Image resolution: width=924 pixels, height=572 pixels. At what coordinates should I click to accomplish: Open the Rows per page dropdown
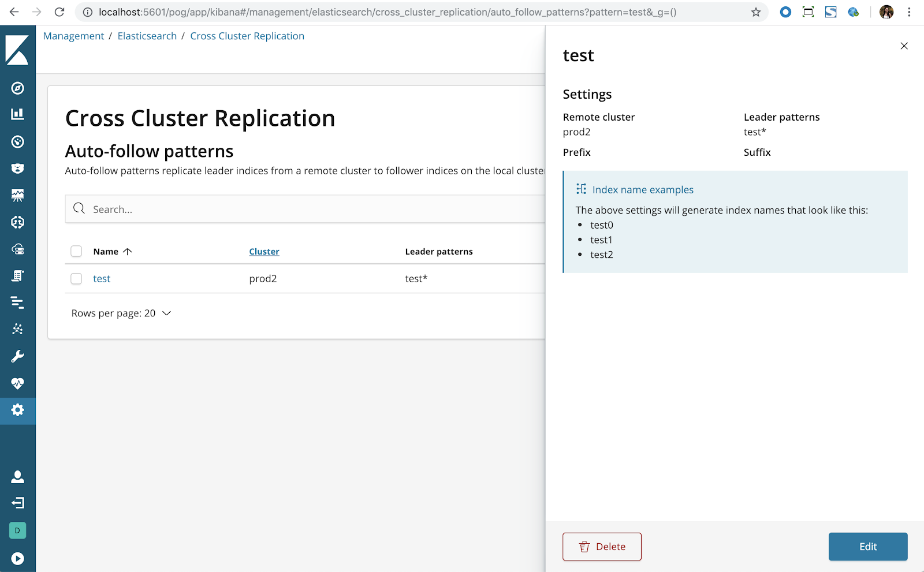point(121,313)
